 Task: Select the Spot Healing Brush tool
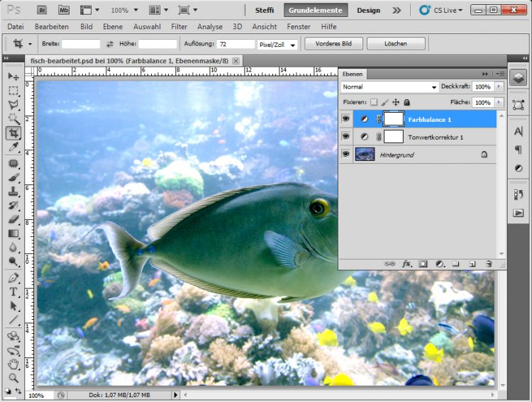pos(13,164)
